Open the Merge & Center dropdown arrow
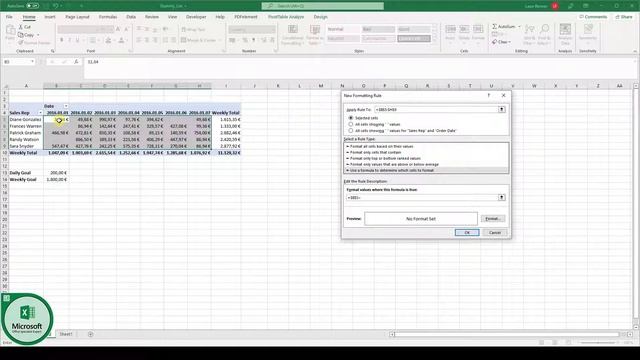The width and height of the screenshot is (640, 360). (x=220, y=40)
